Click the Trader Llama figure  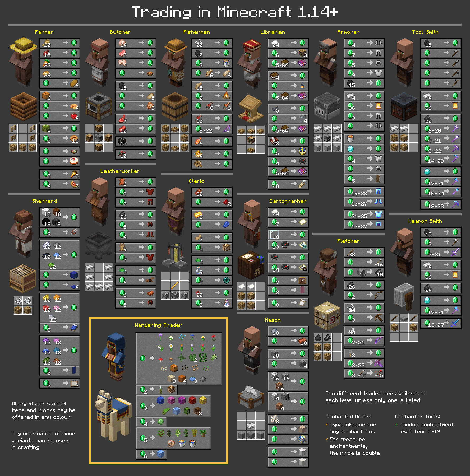point(113,415)
